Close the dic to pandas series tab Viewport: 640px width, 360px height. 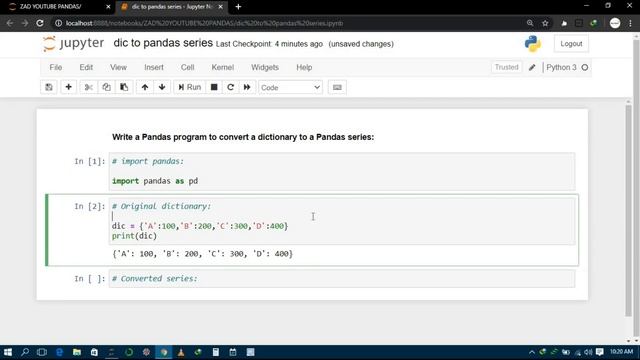tap(220, 7)
